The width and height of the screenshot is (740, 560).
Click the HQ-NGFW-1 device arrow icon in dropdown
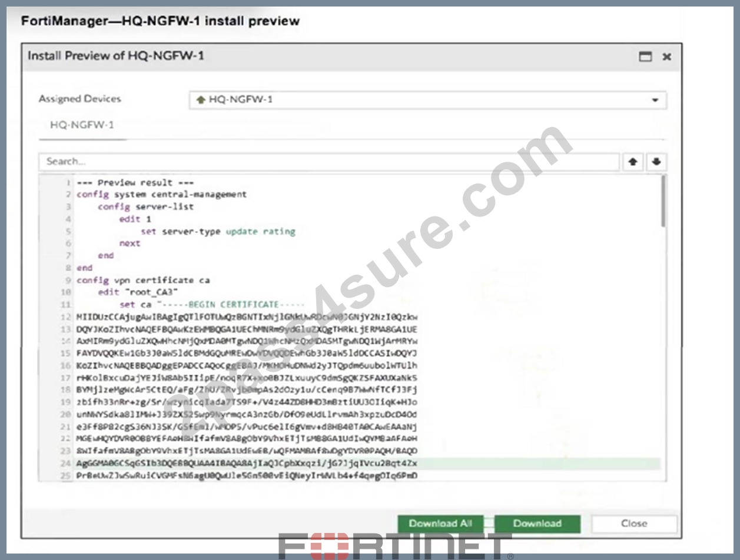click(x=200, y=100)
